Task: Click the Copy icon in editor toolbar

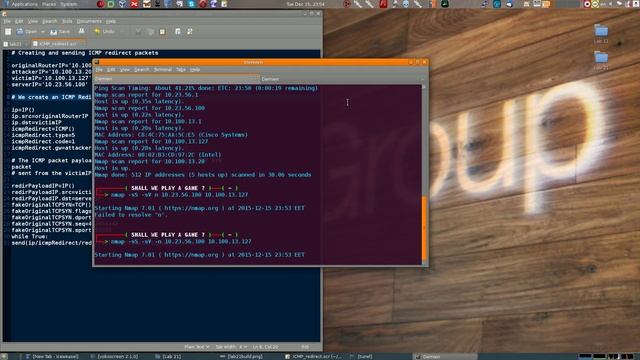Action: (150, 31)
